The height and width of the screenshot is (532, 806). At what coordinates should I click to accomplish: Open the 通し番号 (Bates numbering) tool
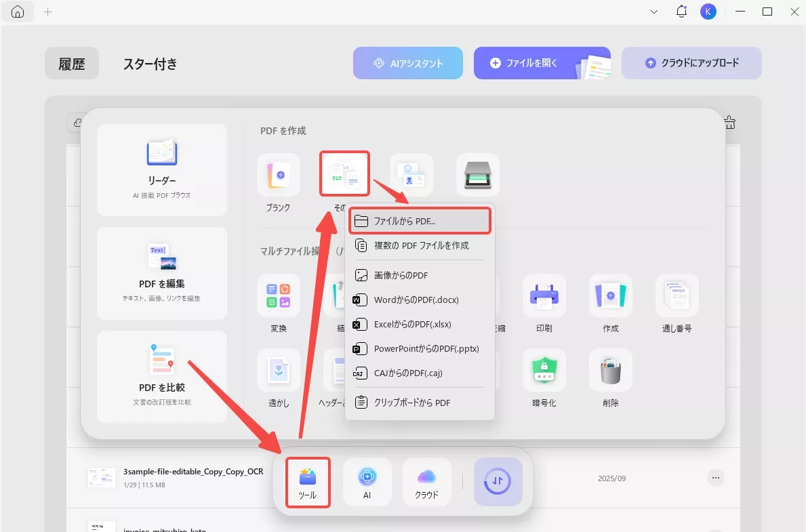click(x=677, y=296)
